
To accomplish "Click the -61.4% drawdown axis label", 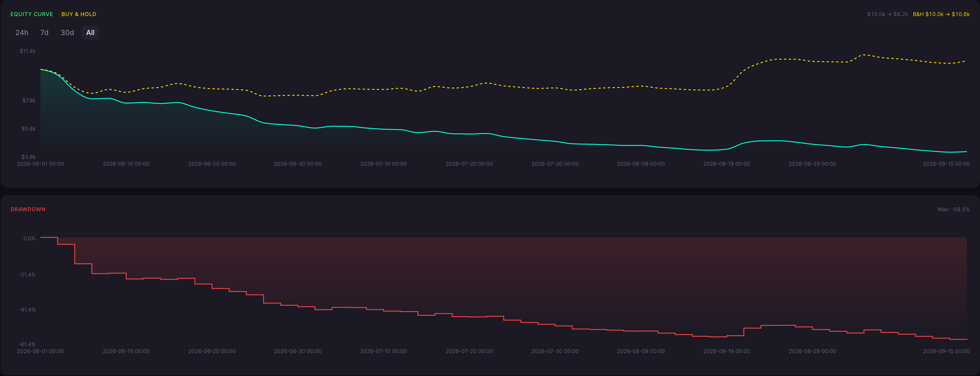I will click(x=27, y=344).
